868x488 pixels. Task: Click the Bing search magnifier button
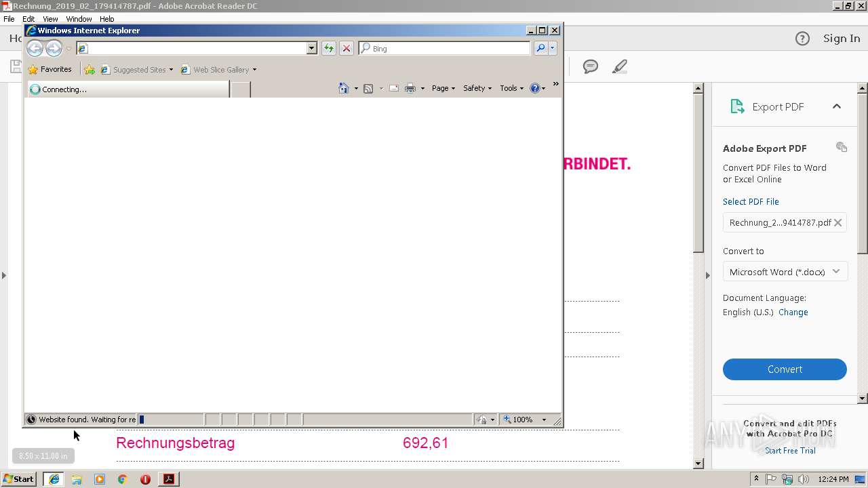[540, 48]
